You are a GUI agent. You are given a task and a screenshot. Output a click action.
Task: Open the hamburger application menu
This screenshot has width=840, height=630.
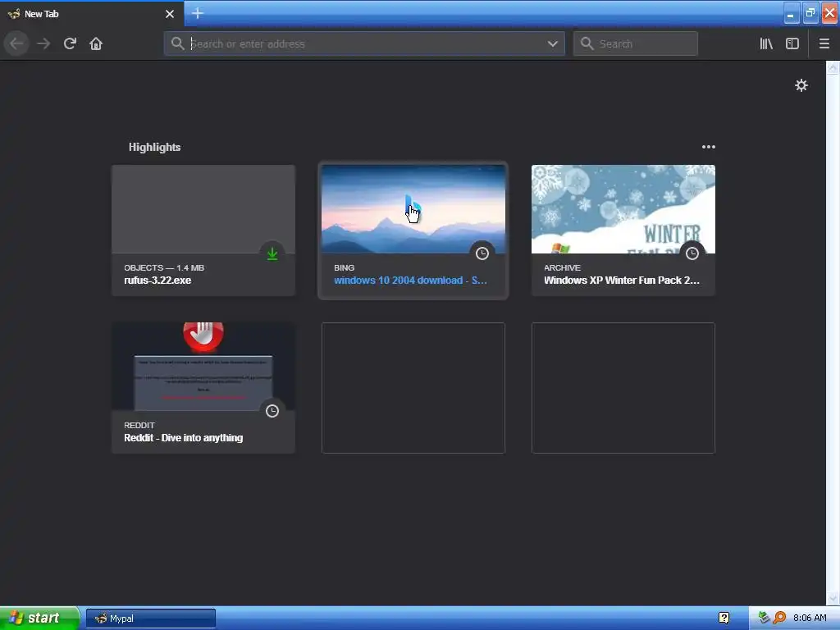(824, 43)
